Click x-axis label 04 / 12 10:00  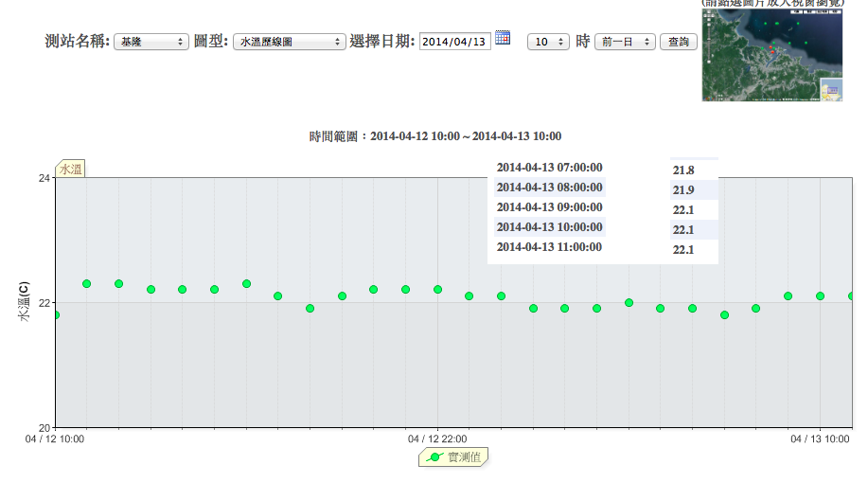55,438
